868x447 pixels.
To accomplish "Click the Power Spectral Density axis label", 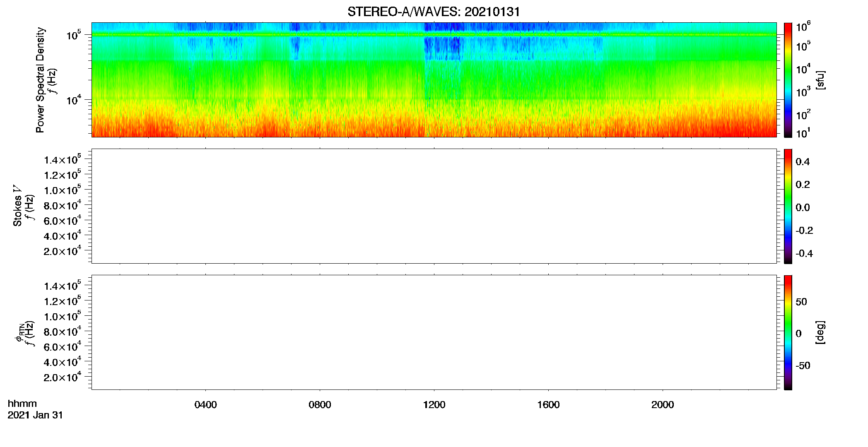I will (40, 80).
